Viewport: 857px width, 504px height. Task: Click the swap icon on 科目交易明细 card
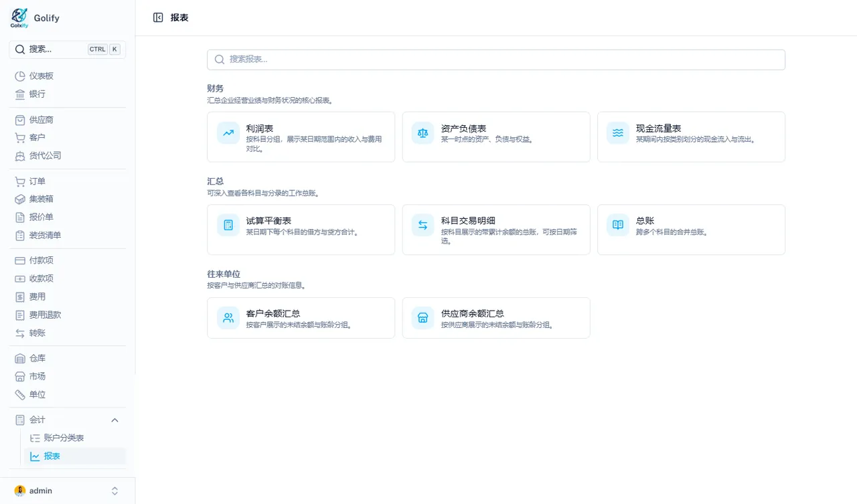(x=423, y=225)
